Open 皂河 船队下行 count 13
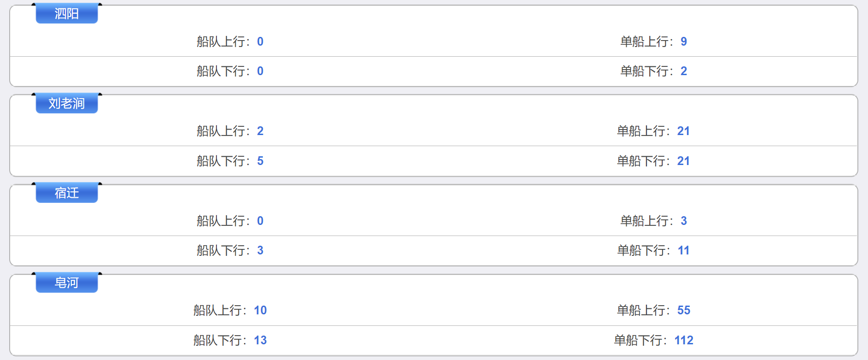The width and height of the screenshot is (868, 360). pos(260,340)
